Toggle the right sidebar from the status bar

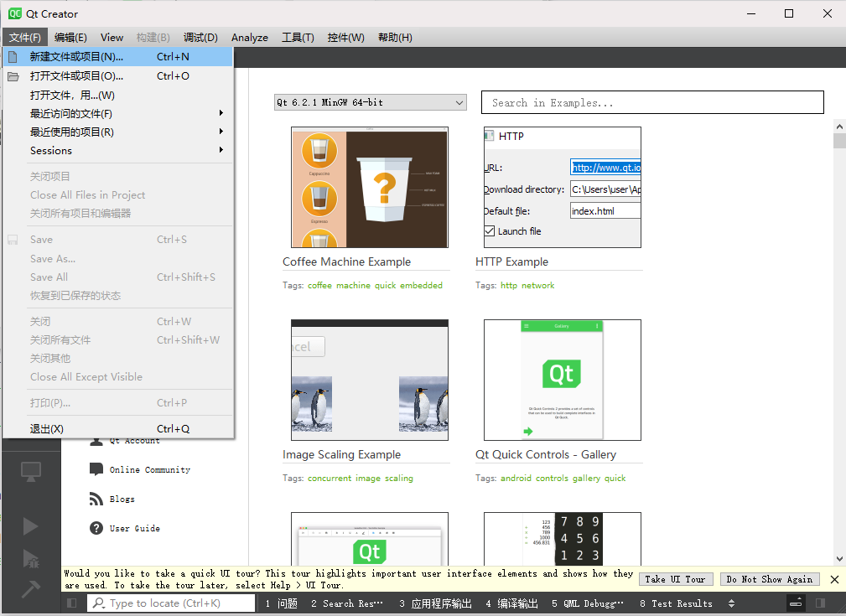click(x=821, y=603)
